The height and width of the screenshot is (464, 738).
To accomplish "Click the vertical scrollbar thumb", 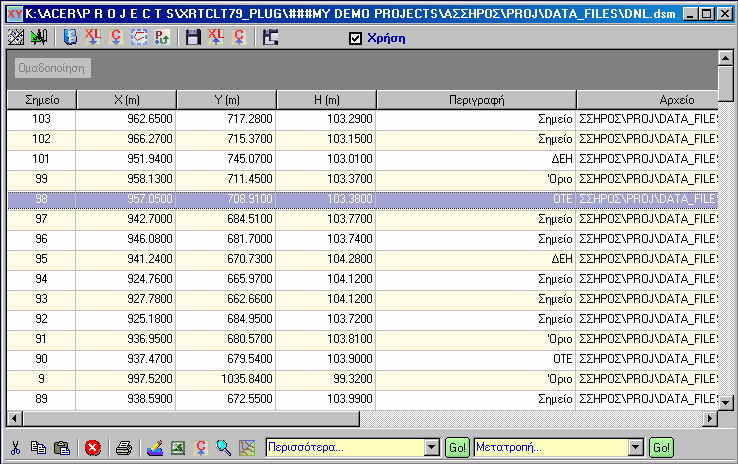I will (x=725, y=84).
